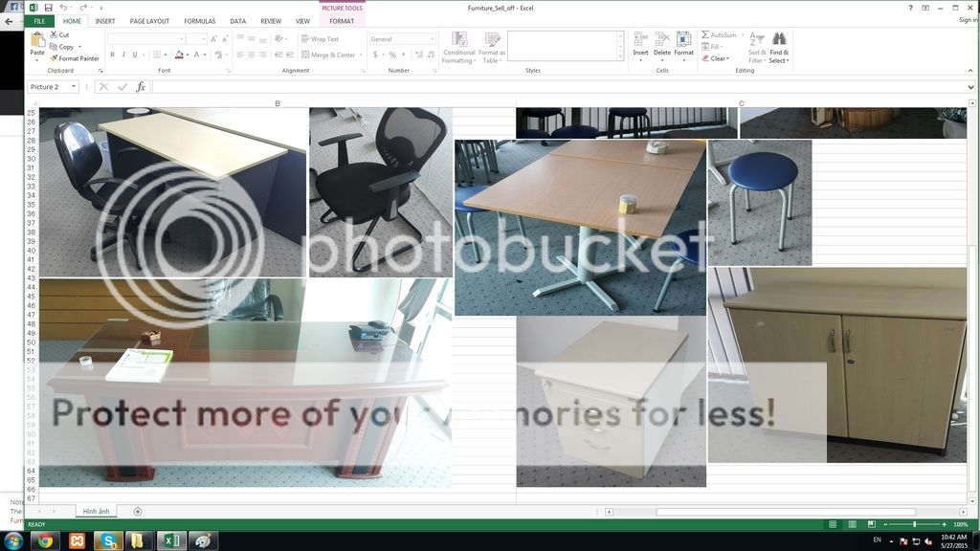Screen dimensions: 980x551
Task: Open Paint from the taskbar
Action: (203, 540)
